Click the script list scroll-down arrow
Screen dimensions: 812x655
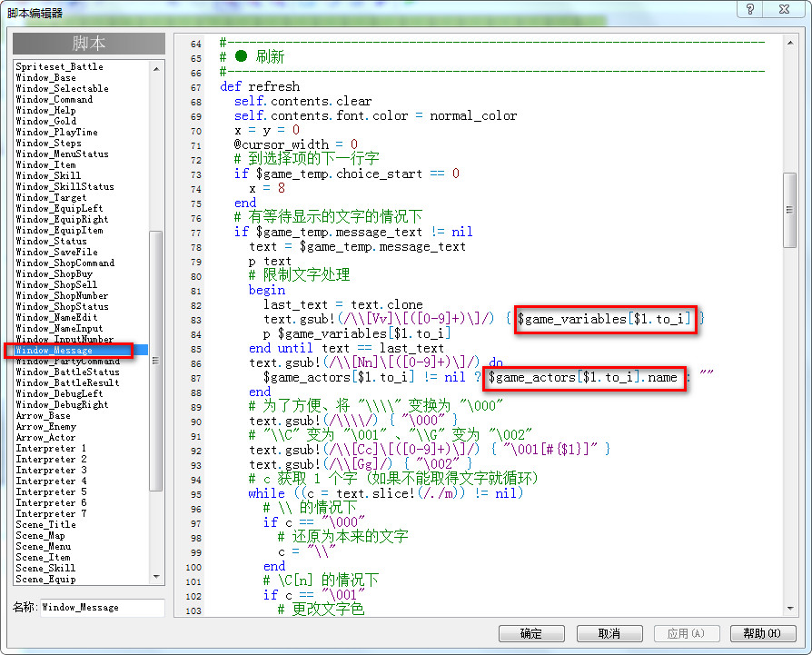(x=156, y=577)
